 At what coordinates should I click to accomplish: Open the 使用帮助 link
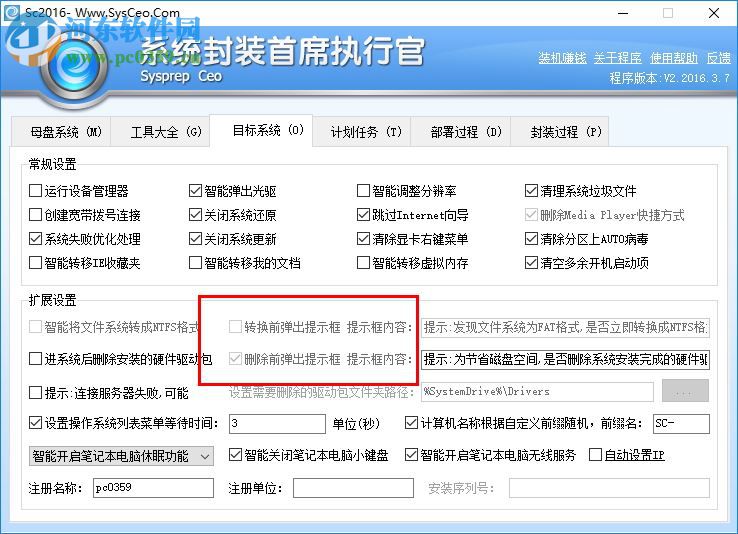click(674, 58)
